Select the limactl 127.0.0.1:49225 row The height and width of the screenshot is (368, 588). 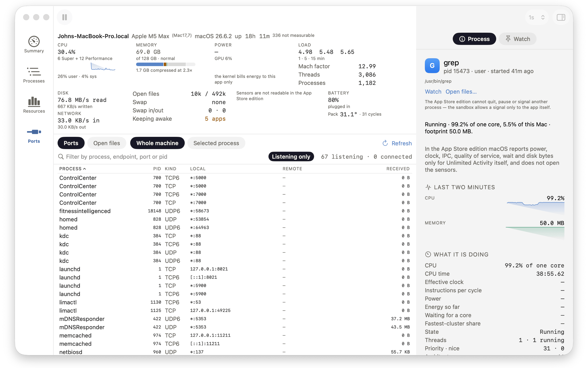click(x=235, y=310)
